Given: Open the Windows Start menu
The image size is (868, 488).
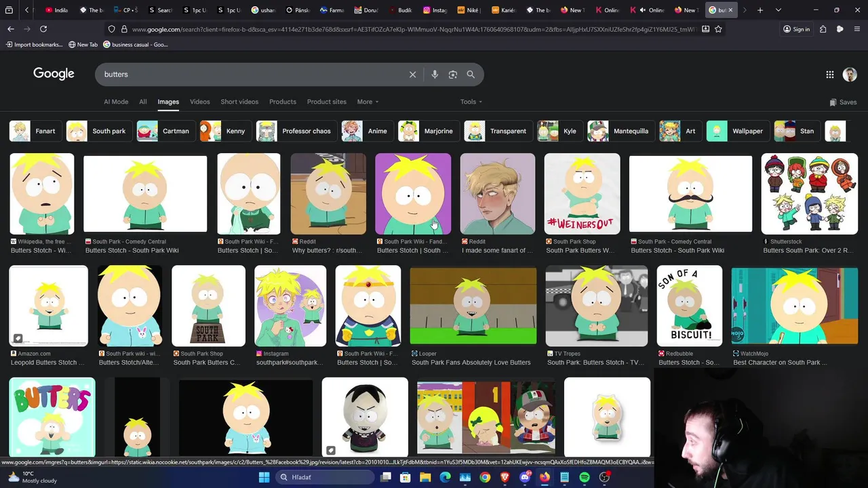Looking at the screenshot, I should point(264,477).
